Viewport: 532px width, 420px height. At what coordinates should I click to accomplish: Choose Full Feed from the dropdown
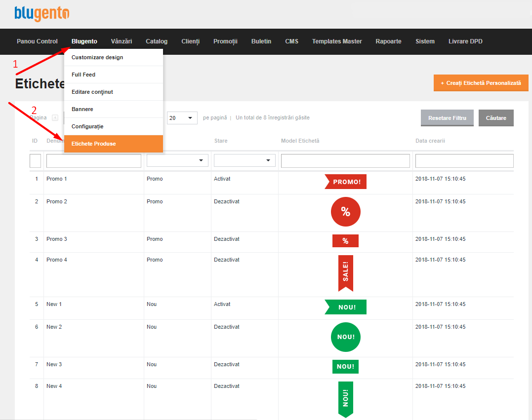113,75
